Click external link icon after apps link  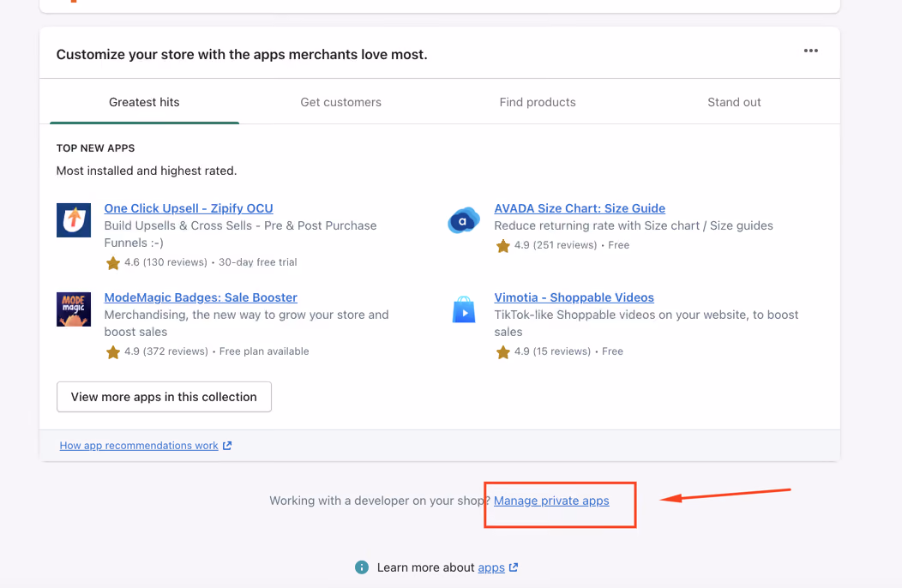tap(513, 567)
